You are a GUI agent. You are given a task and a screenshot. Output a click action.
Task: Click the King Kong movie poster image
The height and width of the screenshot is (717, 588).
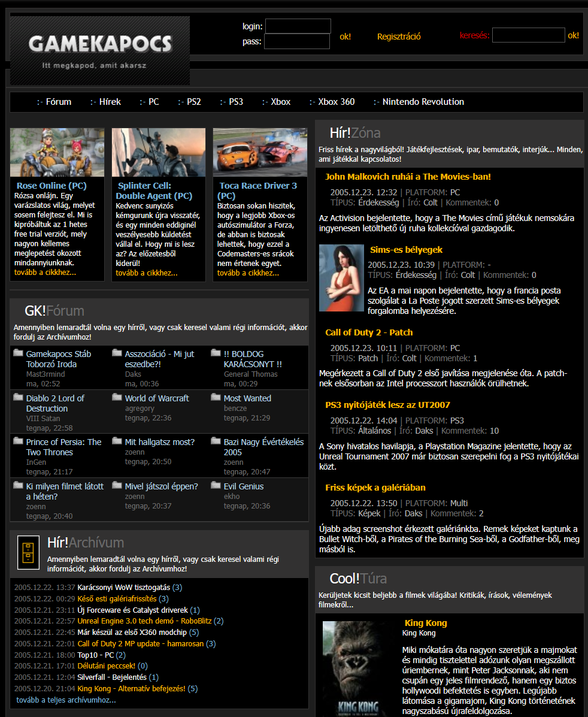357,668
